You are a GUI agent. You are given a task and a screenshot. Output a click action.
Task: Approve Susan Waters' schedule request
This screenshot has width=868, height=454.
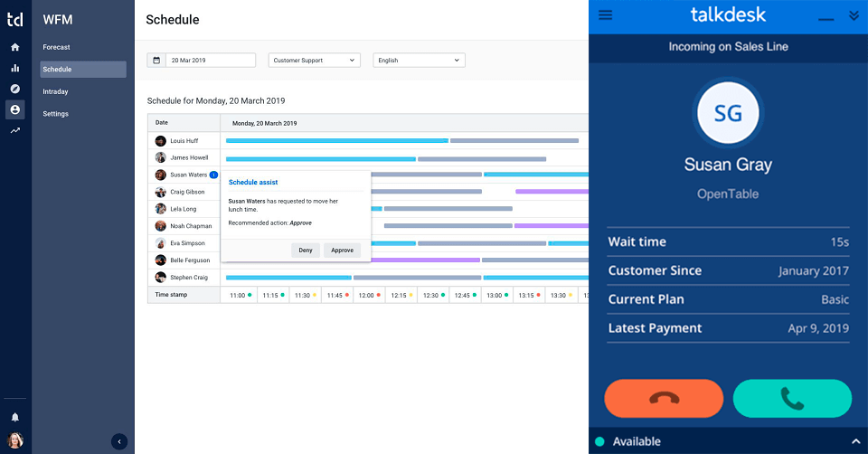click(x=342, y=251)
